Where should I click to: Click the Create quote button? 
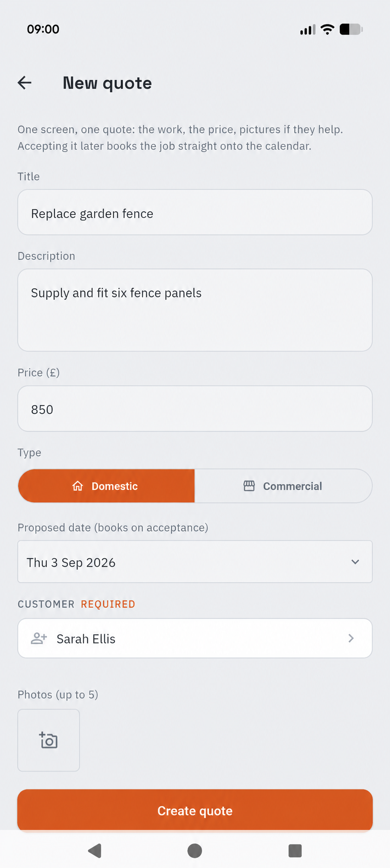coord(195,810)
